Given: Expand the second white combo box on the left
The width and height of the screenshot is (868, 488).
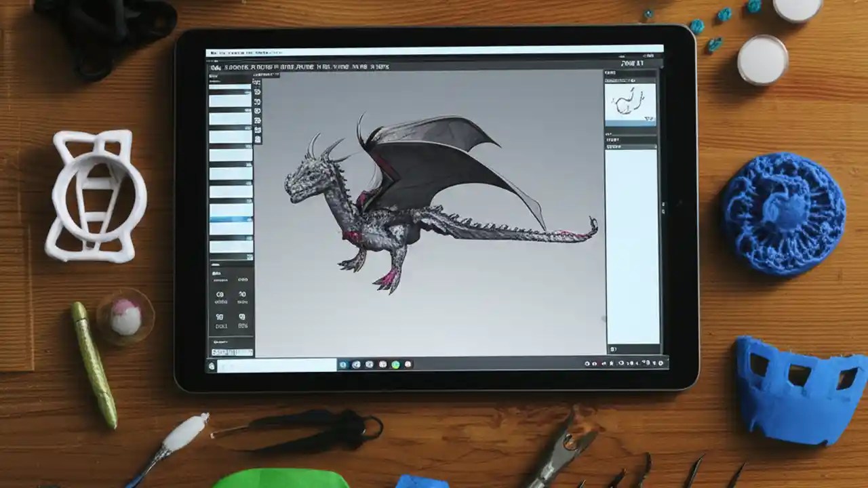Looking at the screenshot, I should (x=231, y=100).
